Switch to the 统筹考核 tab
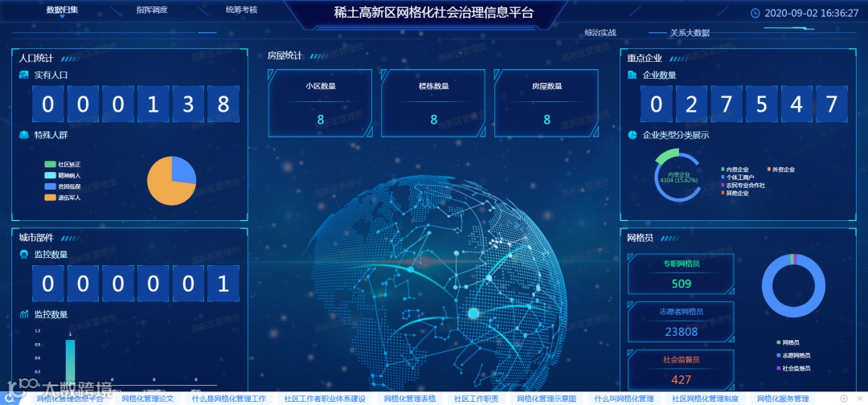 pos(241,10)
